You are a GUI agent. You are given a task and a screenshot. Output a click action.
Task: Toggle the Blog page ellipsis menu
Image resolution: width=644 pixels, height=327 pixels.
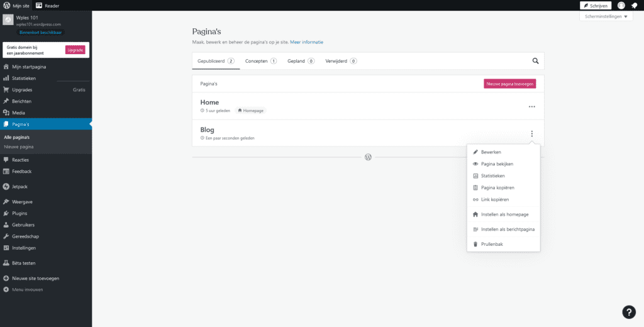click(532, 134)
